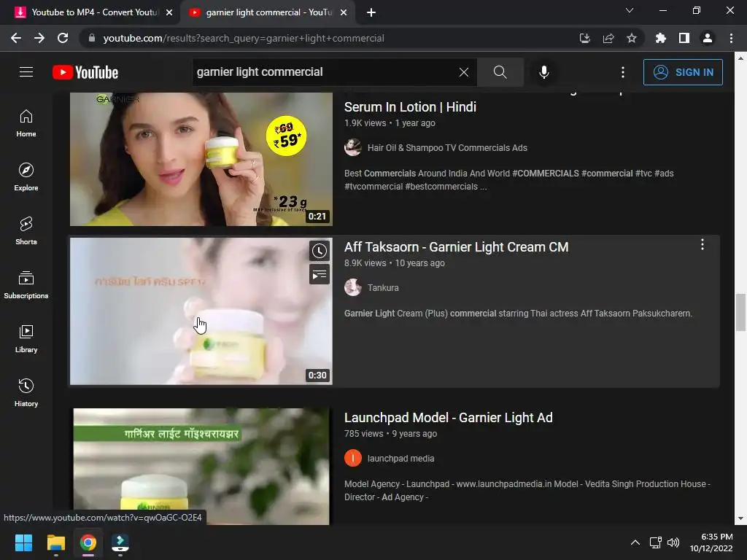Screen dimensions: 747x560
Task: Open a new browser tab
Action: [371, 12]
